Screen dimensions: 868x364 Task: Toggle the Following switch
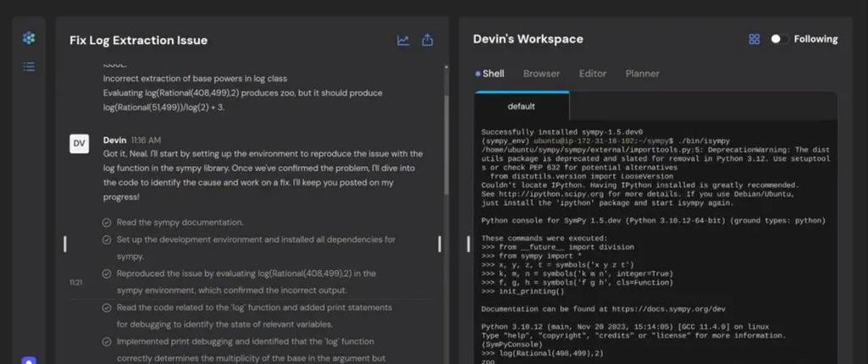click(779, 39)
